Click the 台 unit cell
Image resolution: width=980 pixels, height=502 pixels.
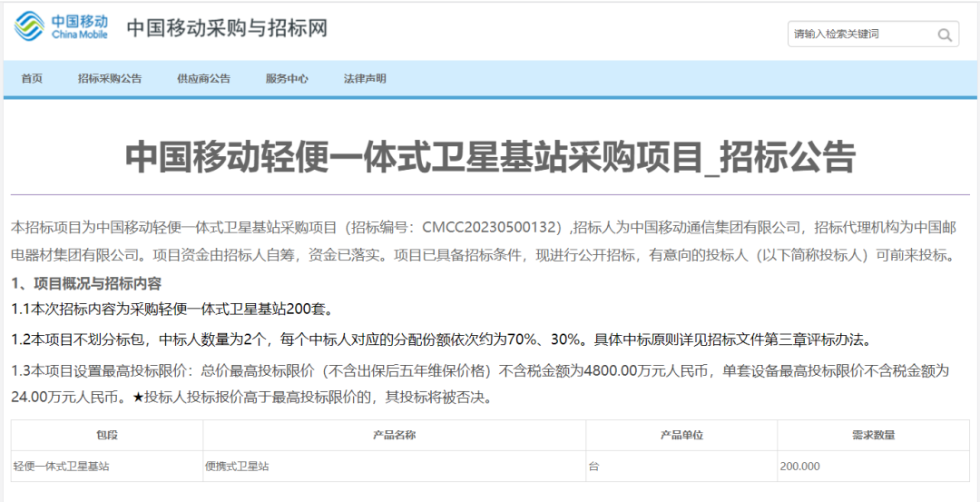tap(593, 466)
